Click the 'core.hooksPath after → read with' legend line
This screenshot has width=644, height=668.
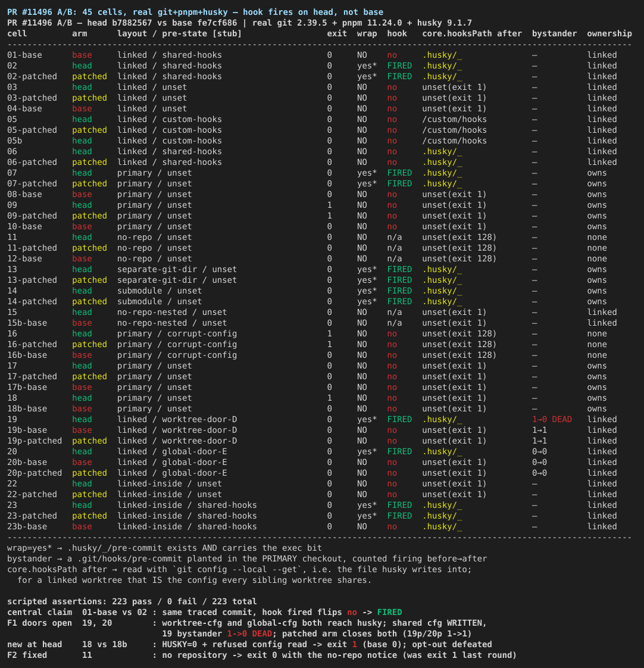coord(239,569)
